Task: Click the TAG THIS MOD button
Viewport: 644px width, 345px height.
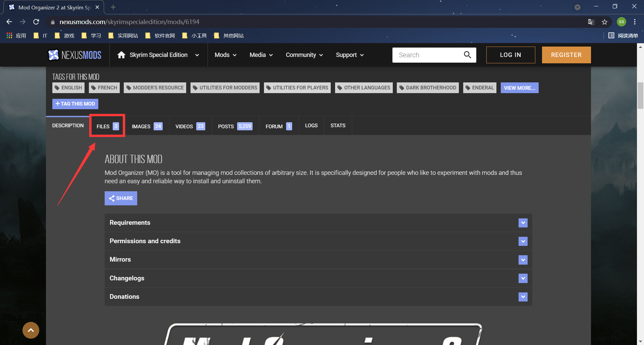Action: (75, 103)
